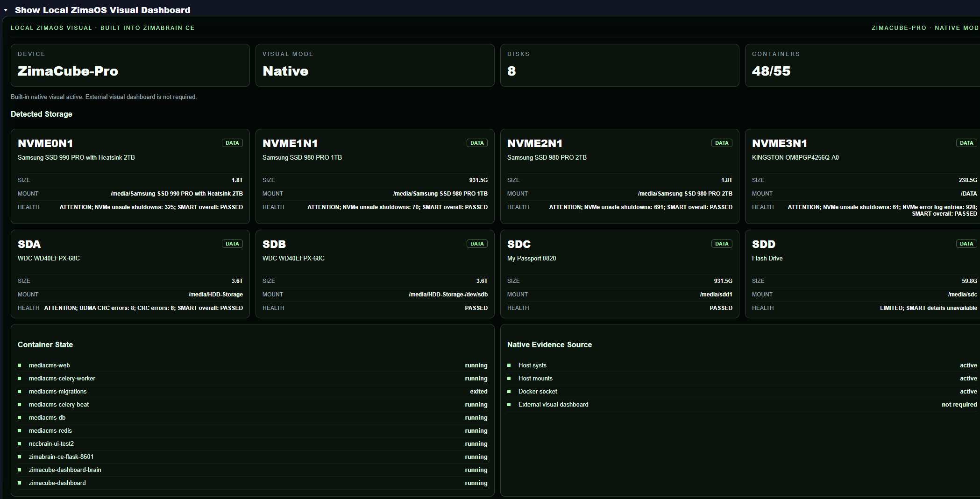Screen dimensions: 980x499
Task: Click the mediacms-migrations container row
Action: coord(252,391)
